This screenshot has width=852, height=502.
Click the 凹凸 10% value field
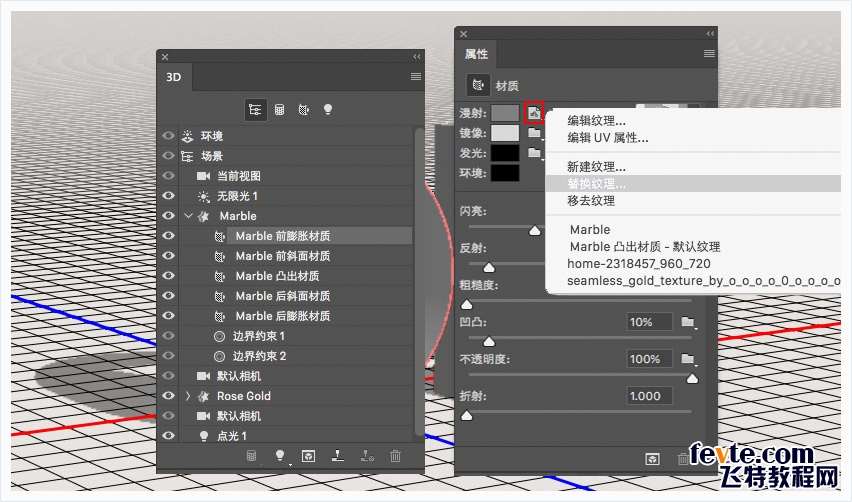click(649, 322)
